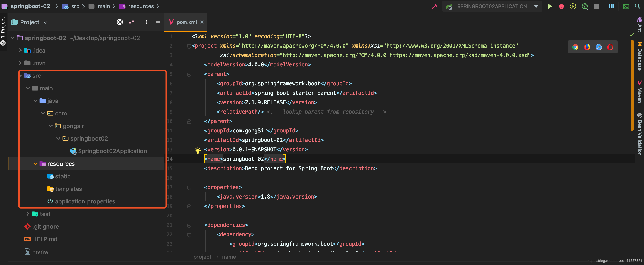This screenshot has height=265, width=644.
Task: Collapse the resources folder
Action: click(x=35, y=164)
